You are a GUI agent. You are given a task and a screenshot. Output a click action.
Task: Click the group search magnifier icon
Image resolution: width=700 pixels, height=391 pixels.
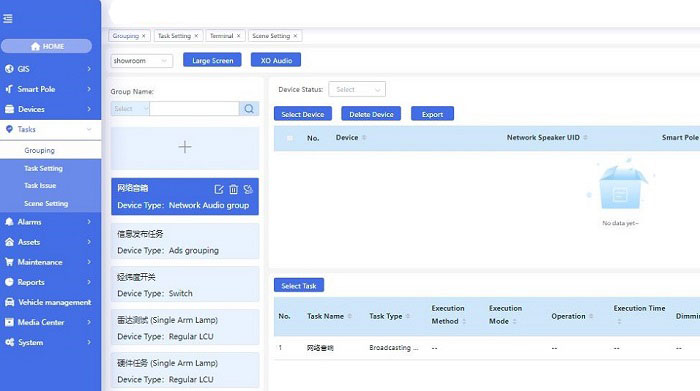(x=249, y=108)
